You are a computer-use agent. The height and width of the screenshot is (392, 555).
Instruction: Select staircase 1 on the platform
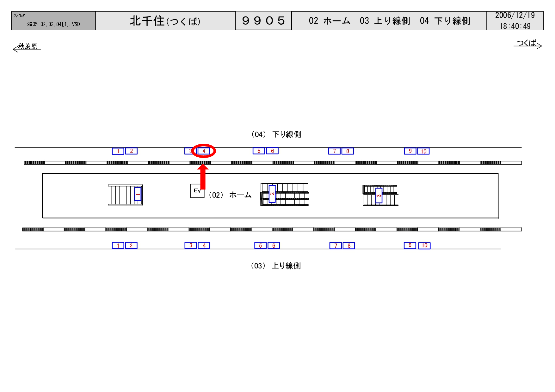[125, 195]
